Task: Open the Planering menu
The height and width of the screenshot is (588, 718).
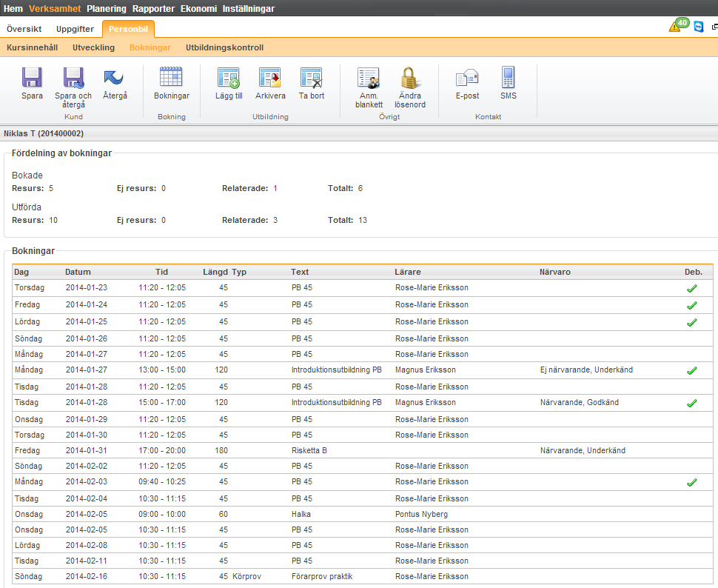Action: (107, 9)
